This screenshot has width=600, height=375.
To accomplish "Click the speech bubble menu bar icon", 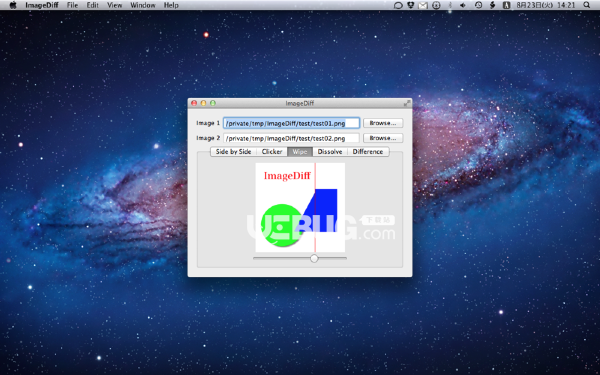I will tap(398, 5).
